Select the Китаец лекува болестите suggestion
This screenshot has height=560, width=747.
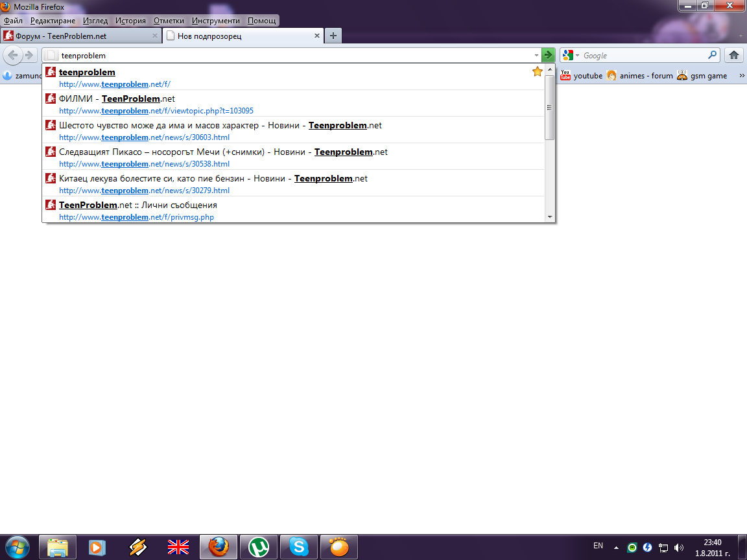(293, 184)
